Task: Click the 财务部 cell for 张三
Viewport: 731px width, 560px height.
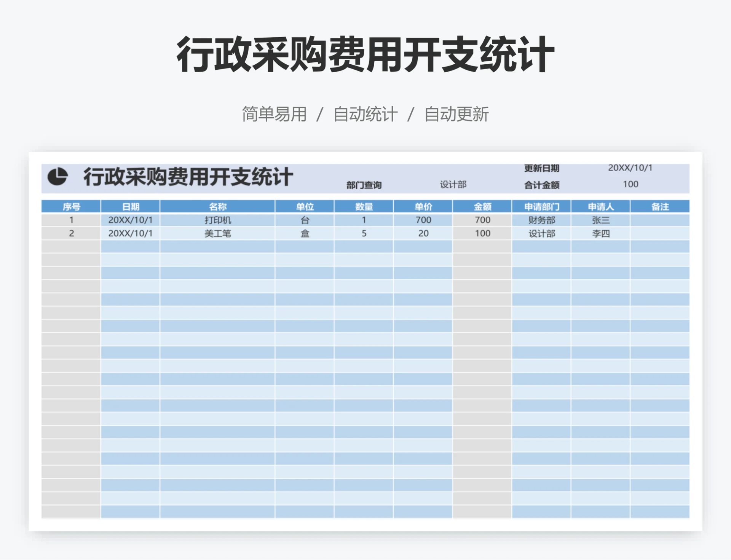Action: pyautogui.click(x=542, y=220)
